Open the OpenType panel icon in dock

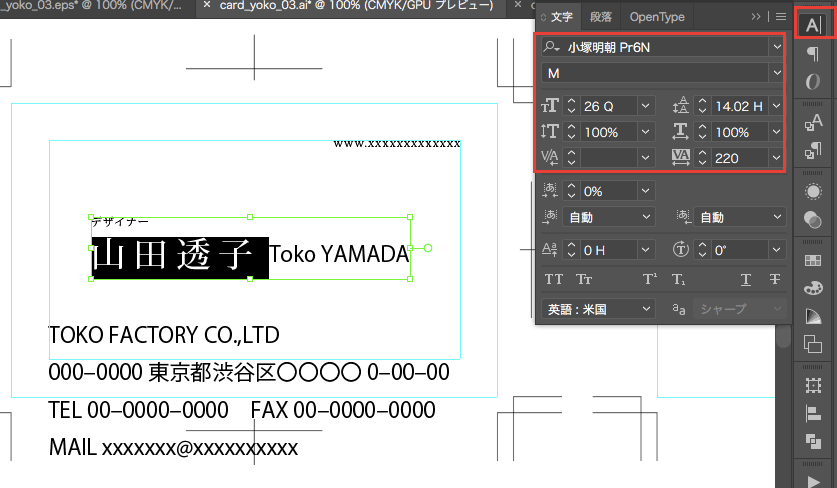click(813, 82)
